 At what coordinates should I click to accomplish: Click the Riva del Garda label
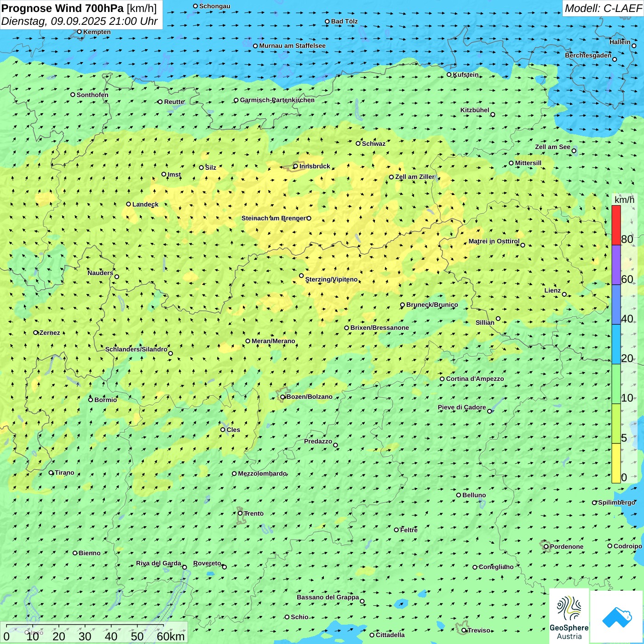[159, 563]
